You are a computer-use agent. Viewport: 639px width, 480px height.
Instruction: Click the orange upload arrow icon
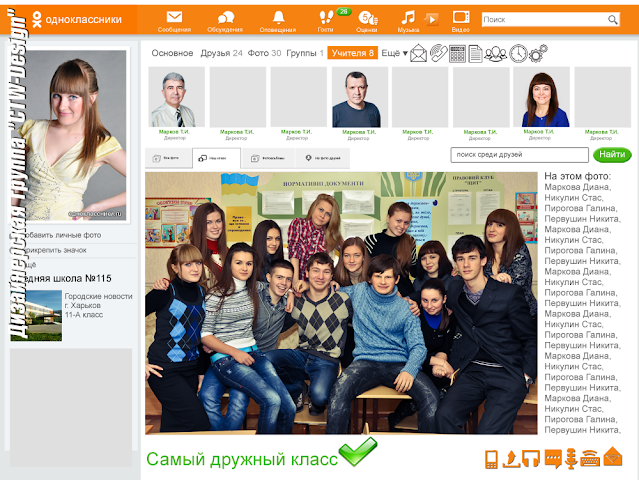[x=511, y=459]
